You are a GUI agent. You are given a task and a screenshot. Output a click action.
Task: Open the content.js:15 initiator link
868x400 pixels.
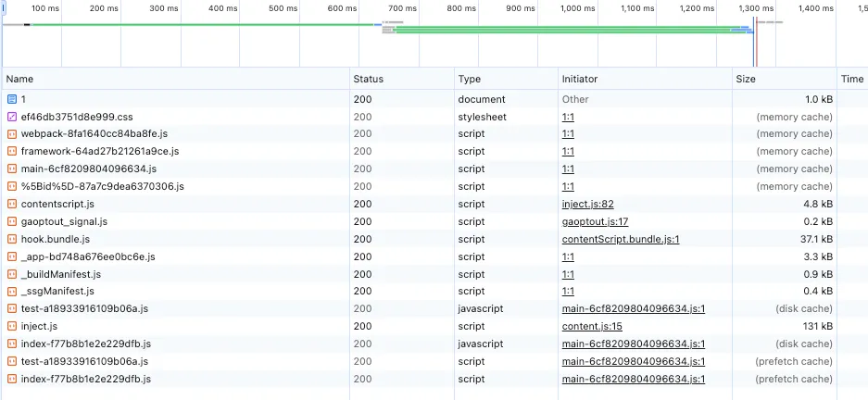point(591,326)
